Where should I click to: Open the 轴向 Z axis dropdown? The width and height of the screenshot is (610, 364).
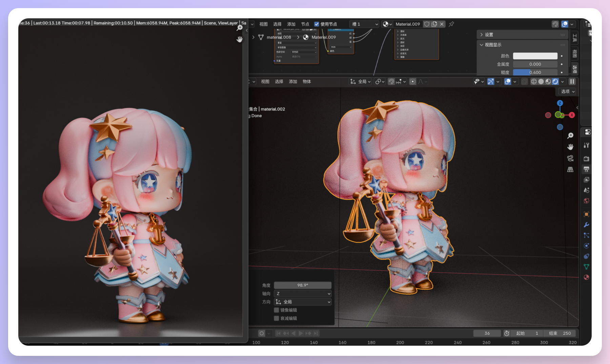(303, 294)
